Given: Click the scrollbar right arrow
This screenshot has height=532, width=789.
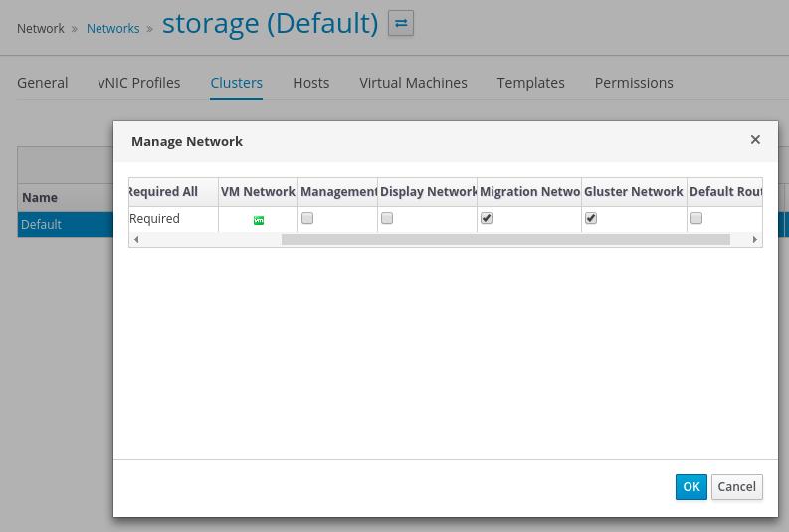Looking at the screenshot, I should 755,240.
